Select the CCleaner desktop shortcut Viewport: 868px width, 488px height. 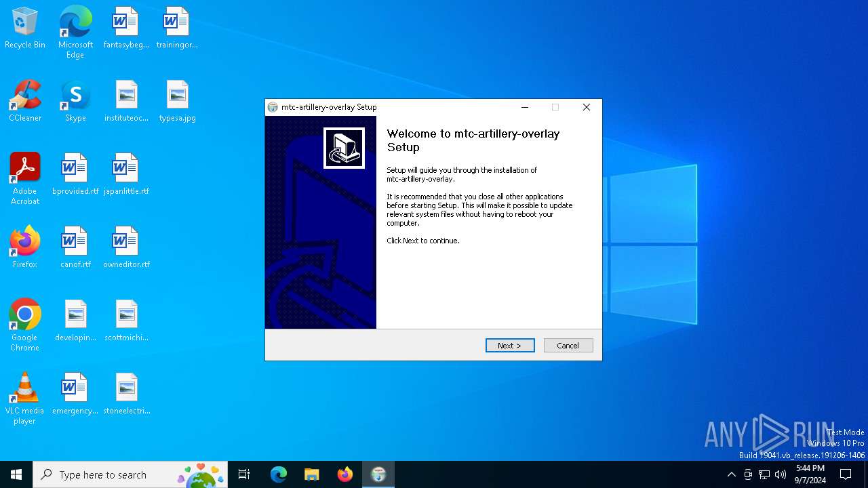25,101
